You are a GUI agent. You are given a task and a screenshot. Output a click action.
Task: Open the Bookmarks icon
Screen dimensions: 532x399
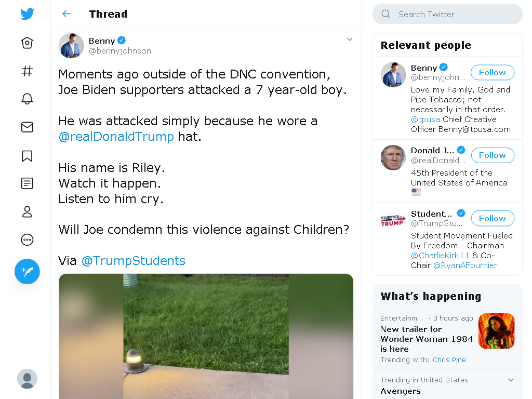(27, 156)
